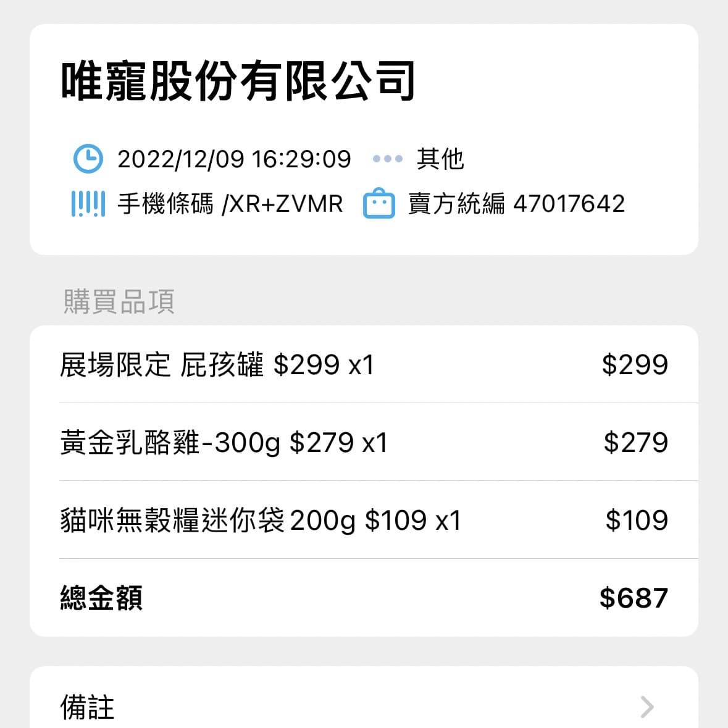The image size is (728, 728).
Task: Tap the $299 price amount
Action: point(635,365)
